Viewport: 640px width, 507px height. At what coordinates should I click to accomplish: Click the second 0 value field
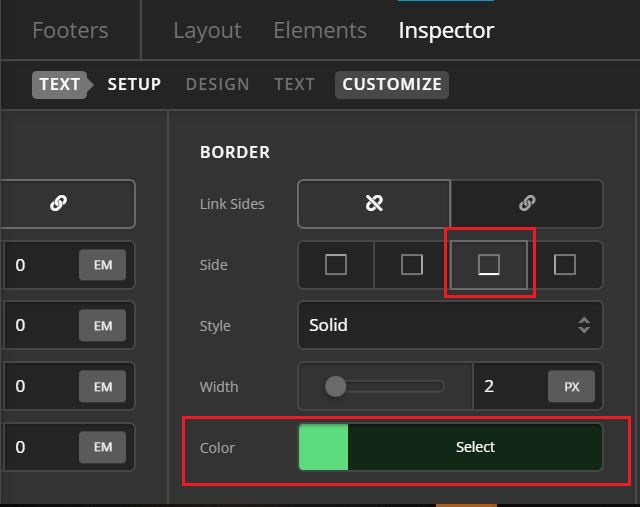pos(41,325)
